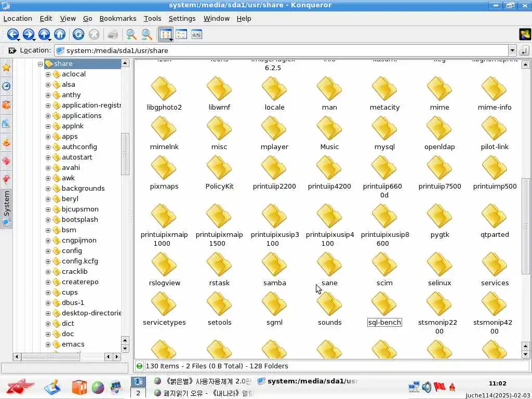Open the History sidebar clock tab
This screenshot has width=532, height=399.
tap(6, 86)
